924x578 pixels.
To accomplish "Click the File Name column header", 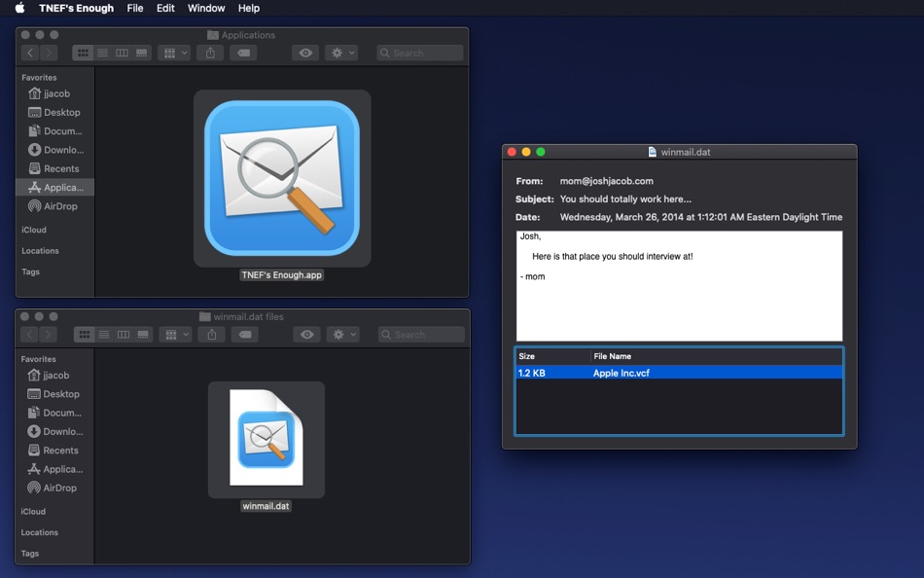I will tap(717, 356).
